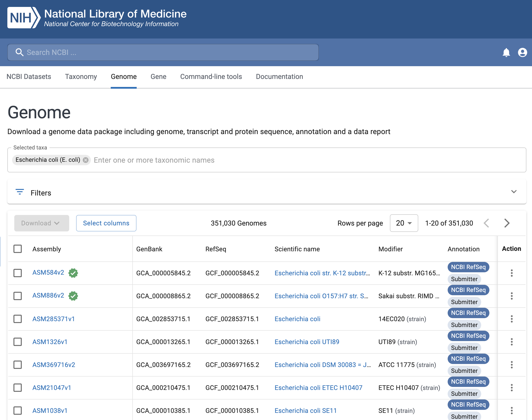Click the reference genome badge for ASM886v2
This screenshot has width=532, height=420.
pyautogui.click(x=73, y=296)
